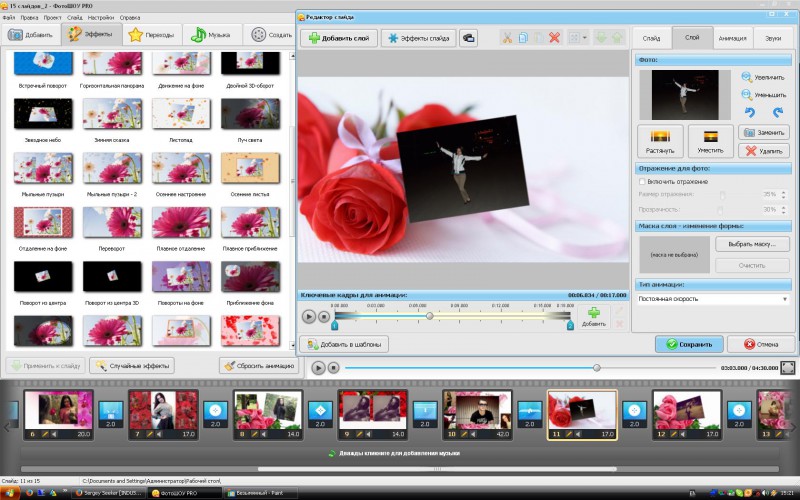800x500 pixels.
Task: Switch to the Звуки tab in editor
Action: click(x=772, y=38)
